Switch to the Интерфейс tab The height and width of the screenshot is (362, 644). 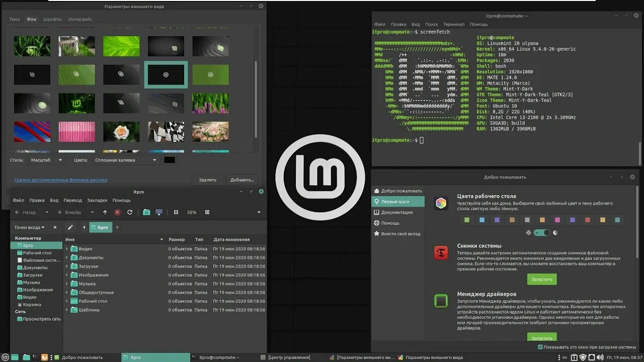pos(80,19)
